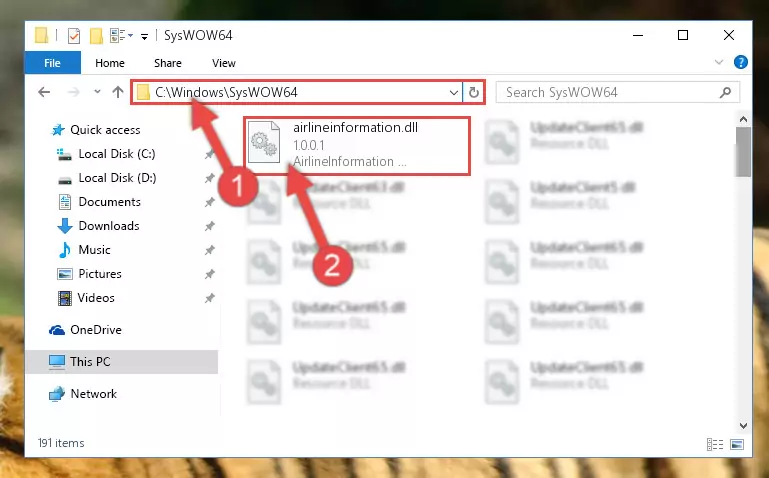The image size is (769, 478).
Task: Select the airlineinformation.dll file icon
Action: pyautogui.click(x=264, y=143)
